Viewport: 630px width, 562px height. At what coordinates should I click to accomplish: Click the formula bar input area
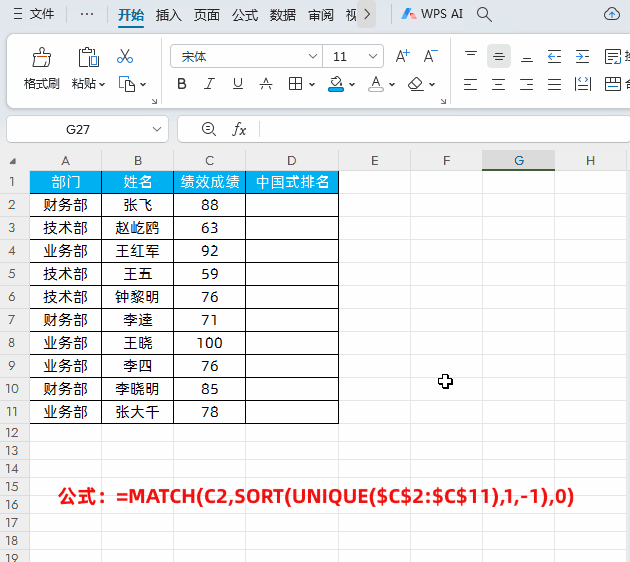pyautogui.click(x=444, y=129)
